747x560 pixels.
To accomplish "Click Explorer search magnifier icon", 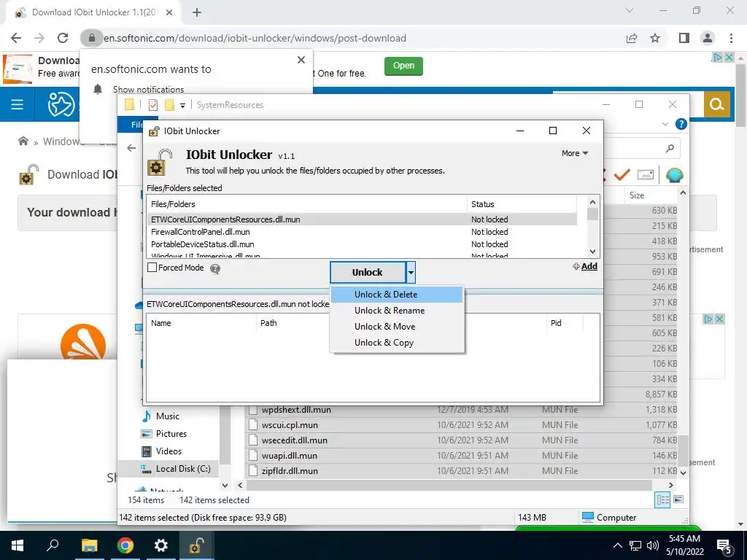I will click(x=670, y=149).
